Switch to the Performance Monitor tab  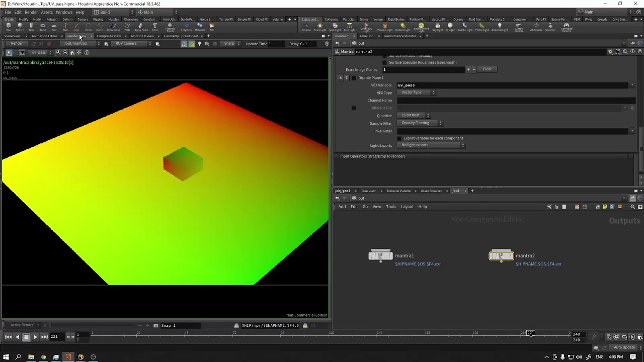[400, 36]
